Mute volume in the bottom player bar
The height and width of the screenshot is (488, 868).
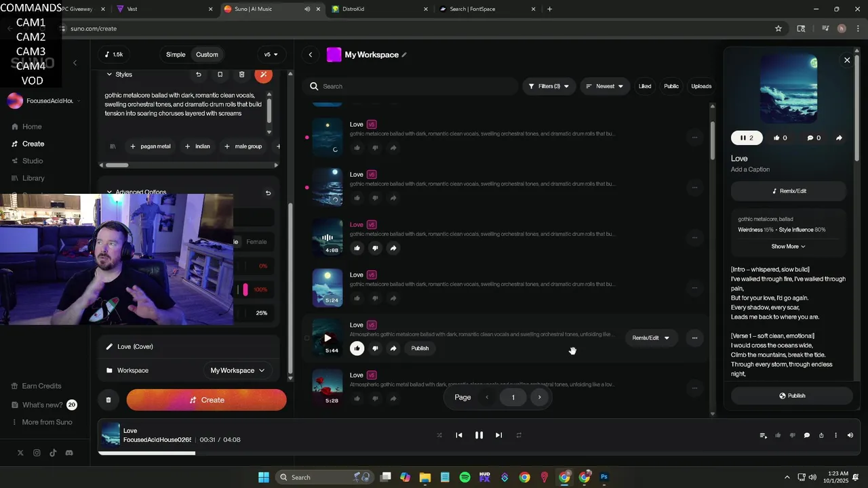tap(850, 435)
